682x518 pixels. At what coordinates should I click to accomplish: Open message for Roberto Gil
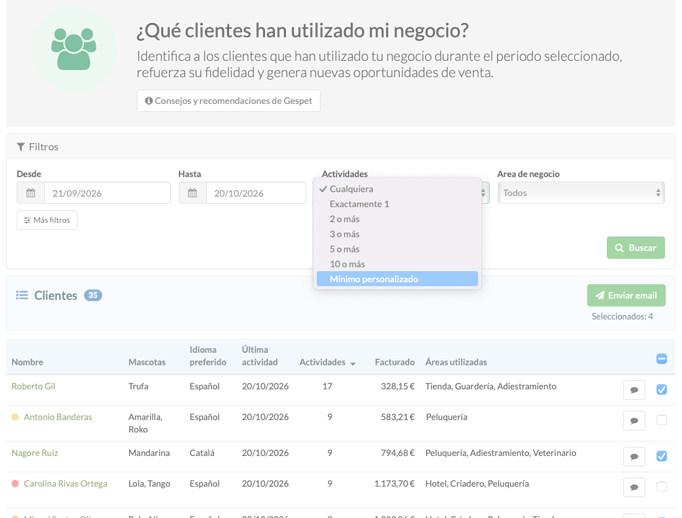(x=634, y=390)
